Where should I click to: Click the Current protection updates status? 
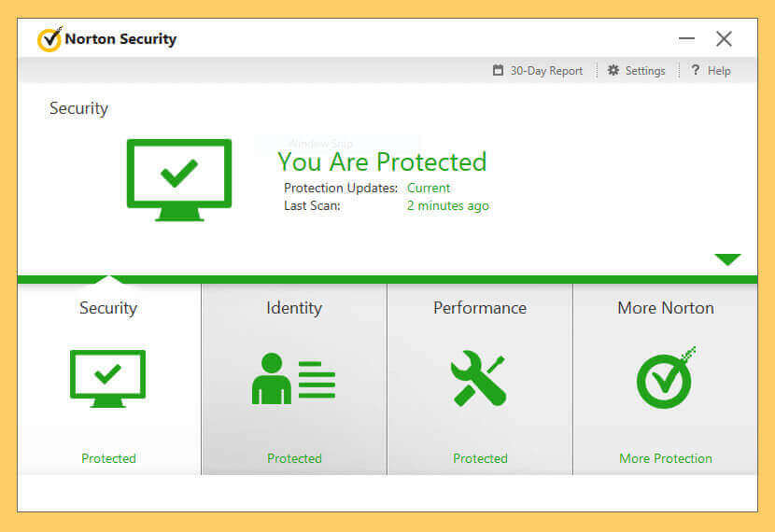point(429,189)
